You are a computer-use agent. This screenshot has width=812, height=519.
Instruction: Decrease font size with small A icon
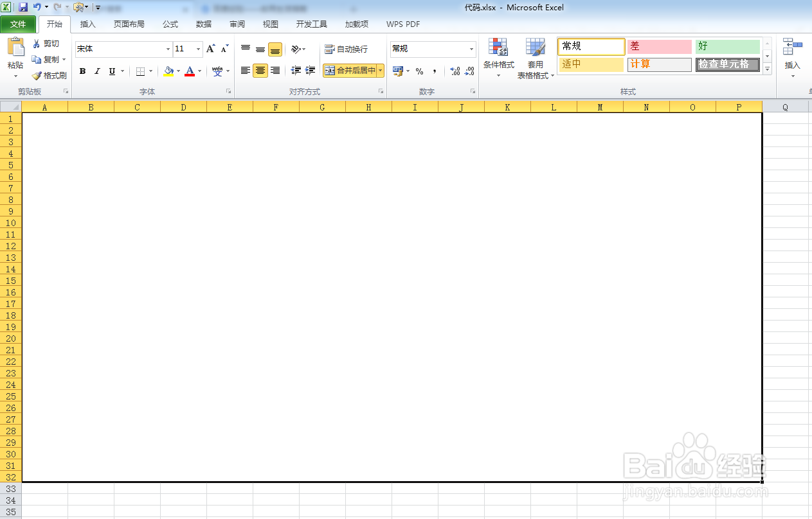[224, 49]
